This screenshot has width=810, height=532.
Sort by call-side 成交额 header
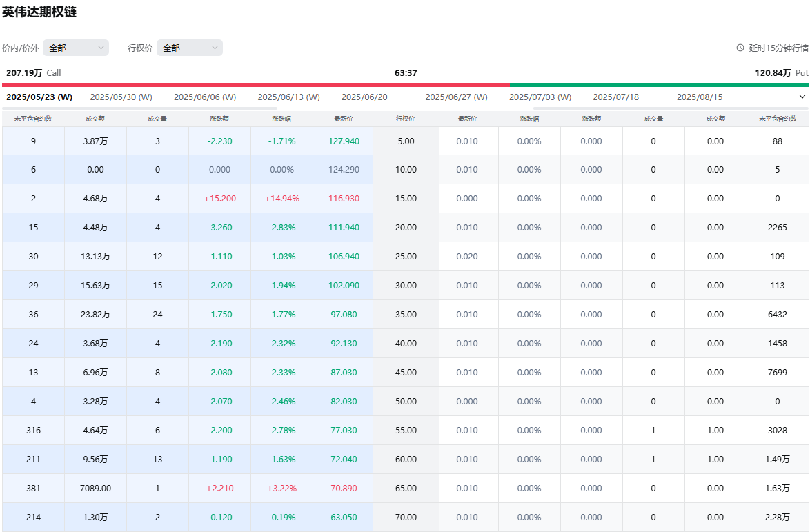95,119
